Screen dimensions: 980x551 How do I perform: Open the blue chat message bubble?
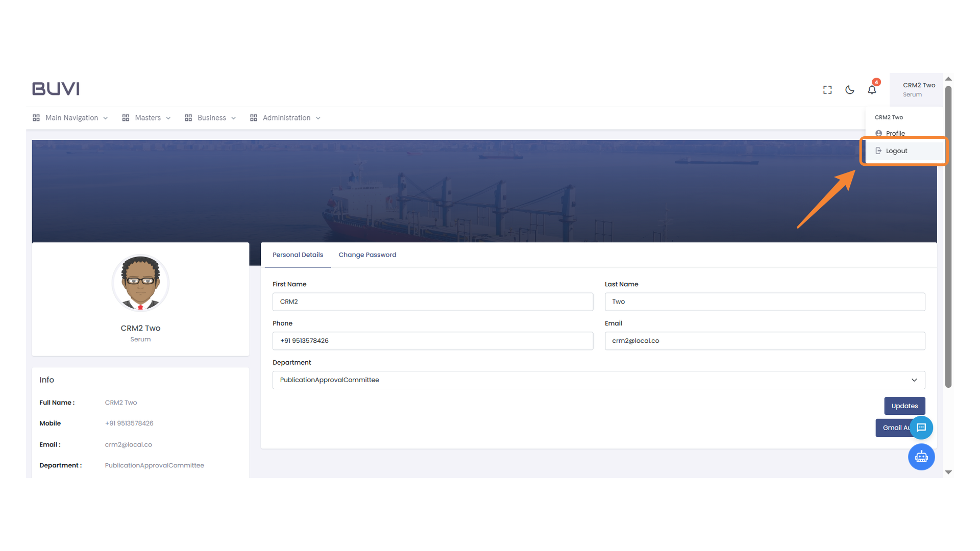921,428
